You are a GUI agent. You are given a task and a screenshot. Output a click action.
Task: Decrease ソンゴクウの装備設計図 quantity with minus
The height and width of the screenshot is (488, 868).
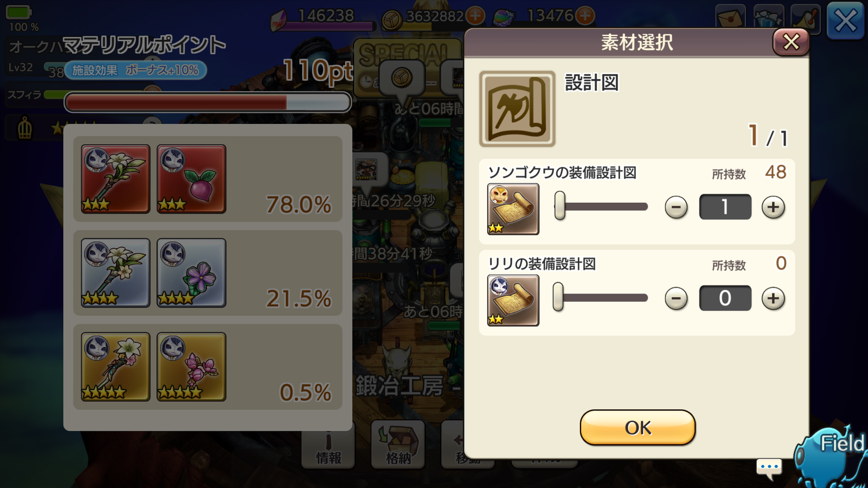click(676, 207)
